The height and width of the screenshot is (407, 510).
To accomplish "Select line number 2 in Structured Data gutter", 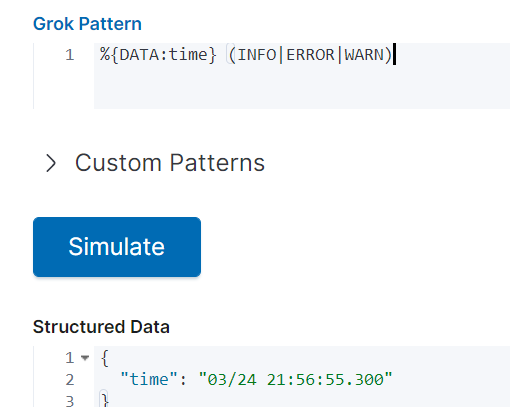I will [x=70, y=380].
